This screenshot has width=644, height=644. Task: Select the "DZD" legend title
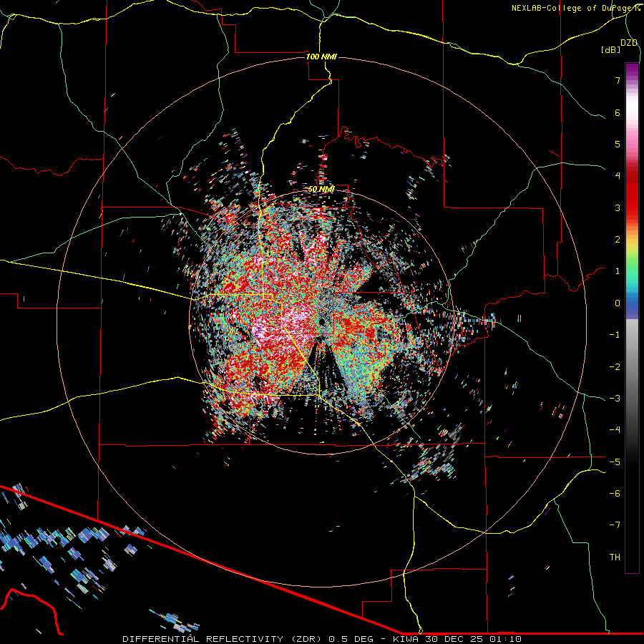pyautogui.click(x=629, y=43)
